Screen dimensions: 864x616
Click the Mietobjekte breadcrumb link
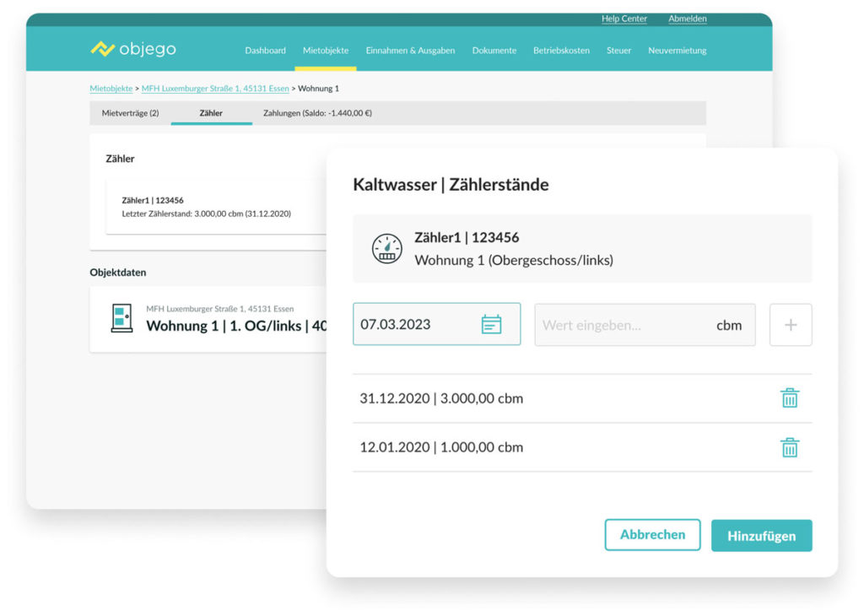click(111, 89)
